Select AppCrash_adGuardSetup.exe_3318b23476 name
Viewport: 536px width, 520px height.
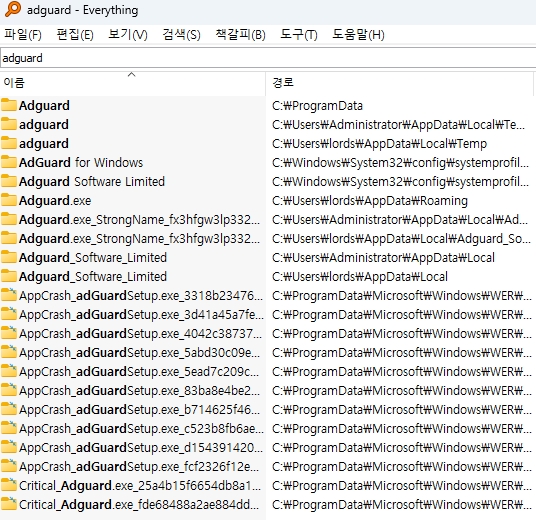pyautogui.click(x=141, y=295)
